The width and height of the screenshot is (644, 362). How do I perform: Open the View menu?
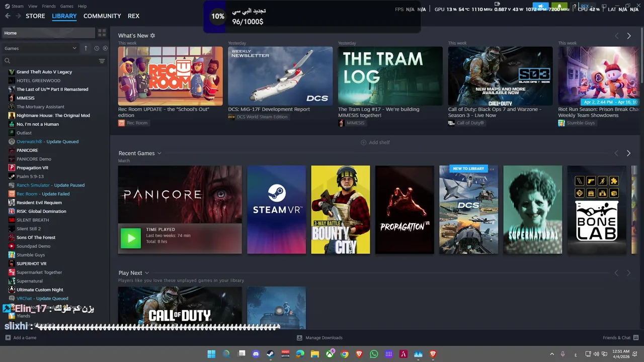click(33, 6)
